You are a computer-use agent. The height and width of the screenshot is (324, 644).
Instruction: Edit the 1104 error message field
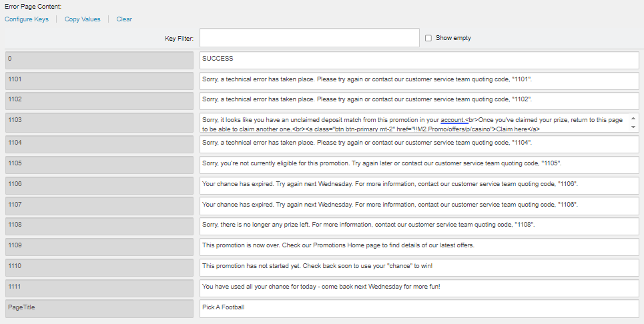pos(419,145)
